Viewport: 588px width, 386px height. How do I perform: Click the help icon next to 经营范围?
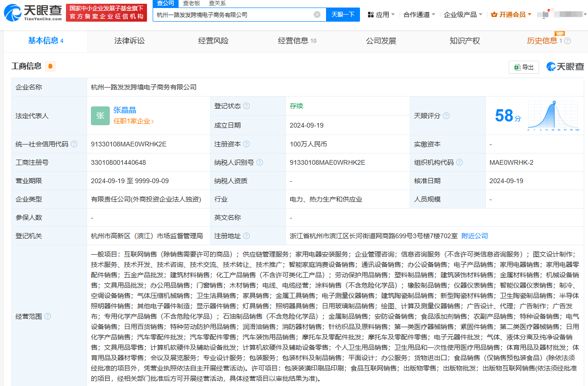[x=48, y=316]
